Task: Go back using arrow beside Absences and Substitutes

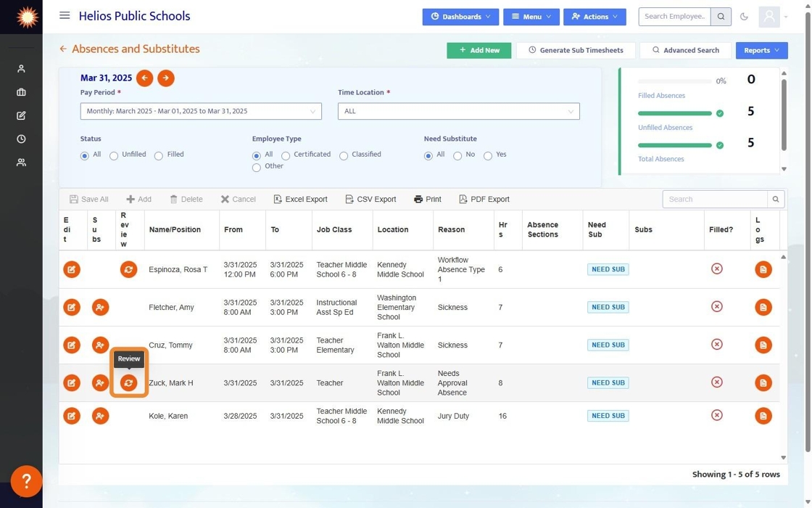Action: (63, 49)
